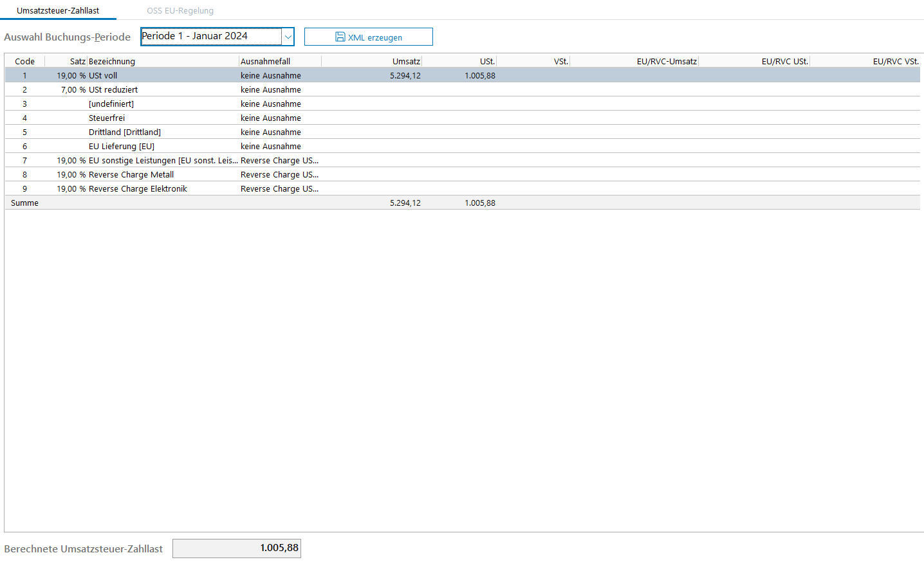The image size is (924, 562).
Task: Select the Reverse Charge Metall row
Action: (x=131, y=175)
